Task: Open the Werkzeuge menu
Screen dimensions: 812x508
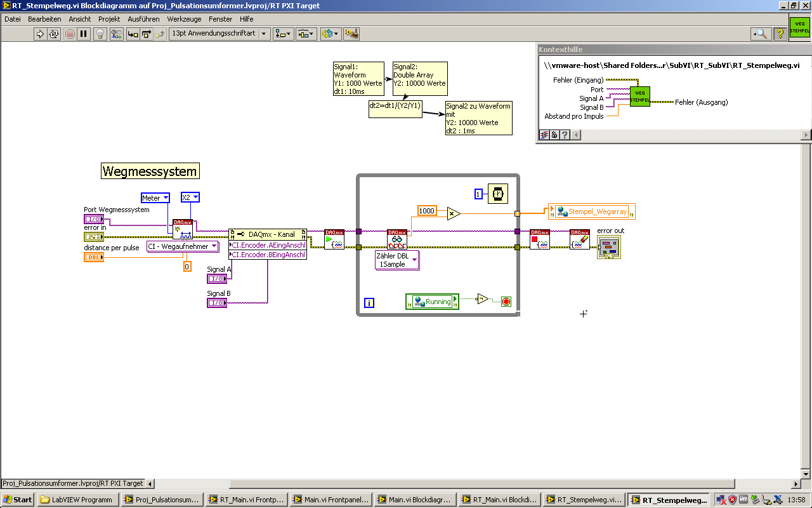Action: [185, 19]
